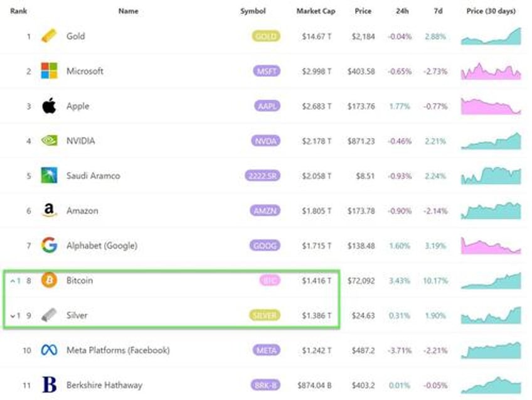Click the NVDA symbol badge

[266, 141]
